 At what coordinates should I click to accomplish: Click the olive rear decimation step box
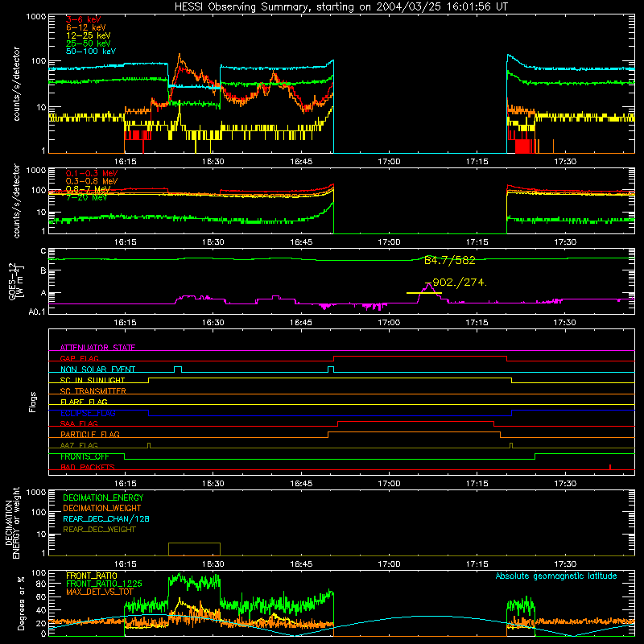point(194,549)
